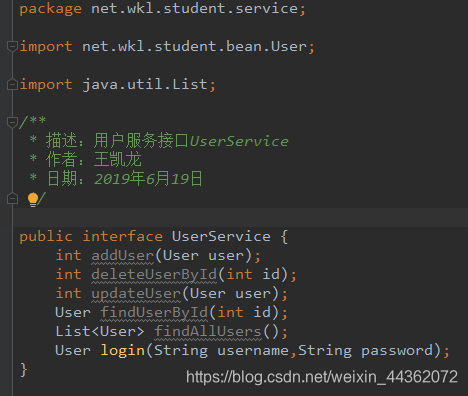
Task: Click the User class in the bean import
Action: tap(289, 46)
